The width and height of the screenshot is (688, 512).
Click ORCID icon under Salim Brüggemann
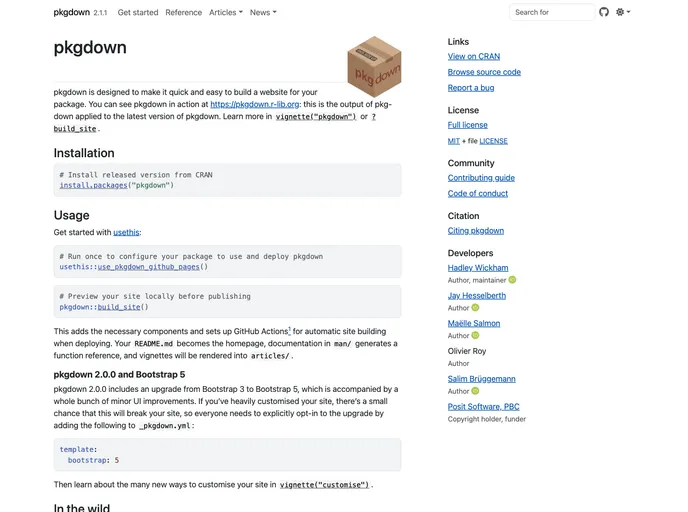pyautogui.click(x=475, y=391)
